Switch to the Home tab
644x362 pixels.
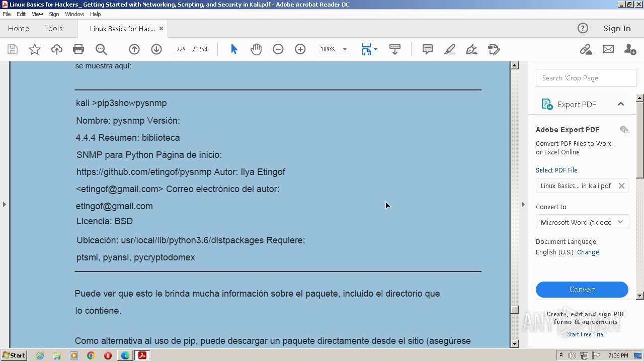coord(19,29)
